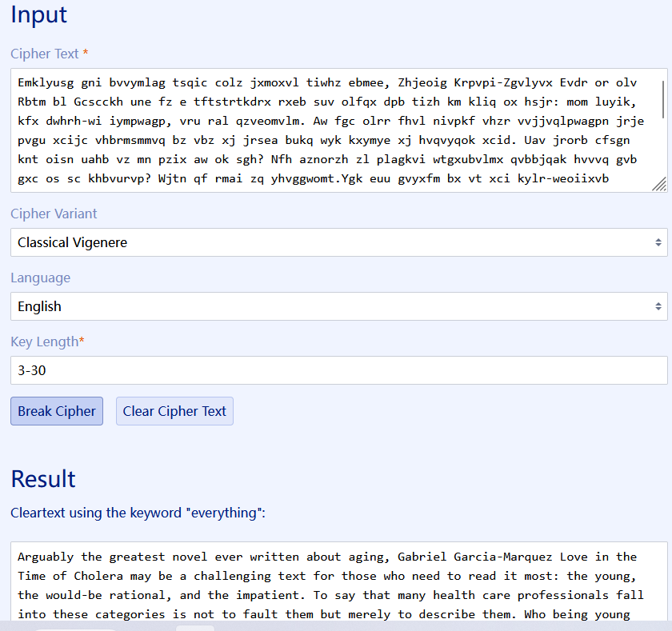The height and width of the screenshot is (631, 672).
Task: Click the Language dropdown arrow icon
Action: point(658,306)
